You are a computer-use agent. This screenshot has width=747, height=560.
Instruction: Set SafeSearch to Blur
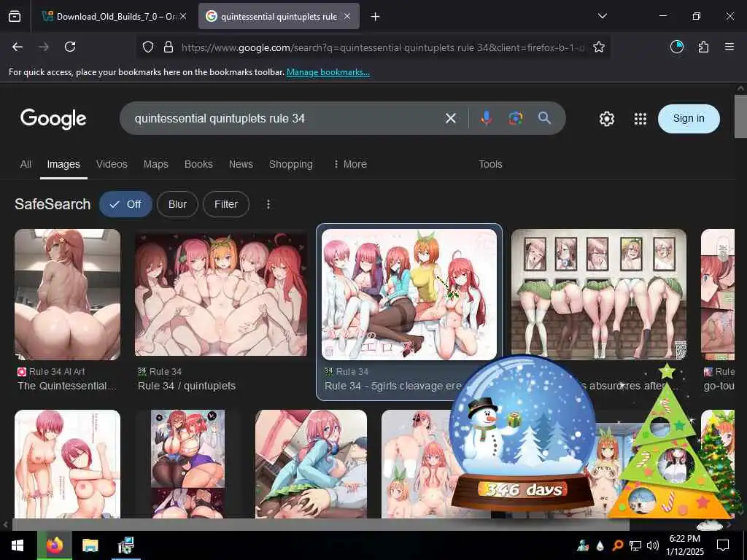177,204
